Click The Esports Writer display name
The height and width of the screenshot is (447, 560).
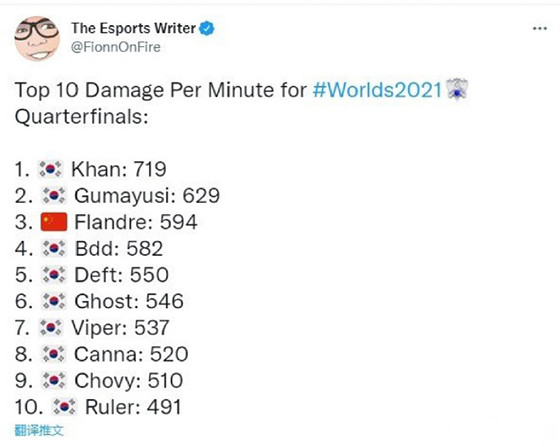pyautogui.click(x=134, y=28)
